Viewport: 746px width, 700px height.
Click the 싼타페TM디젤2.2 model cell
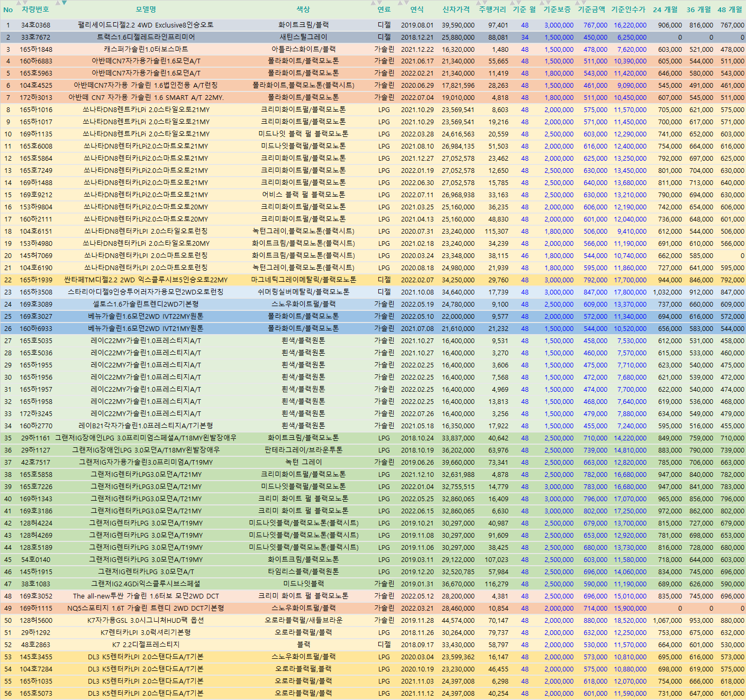click(x=145, y=280)
